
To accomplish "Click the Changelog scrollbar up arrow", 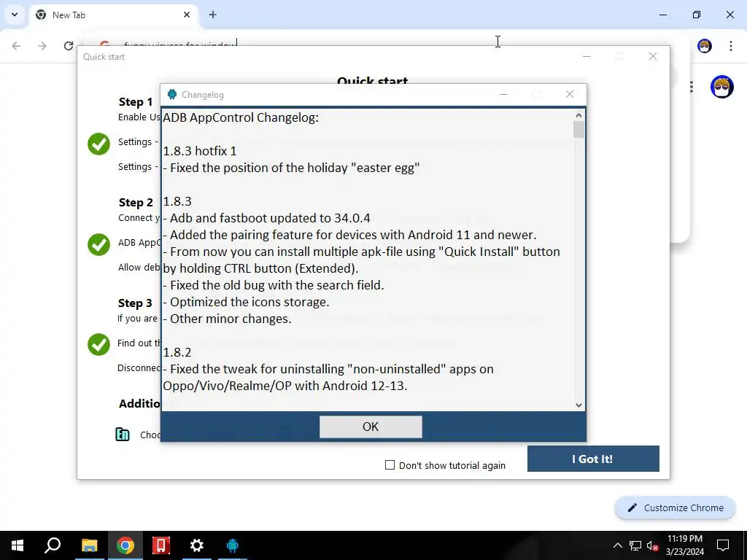I will (578, 115).
